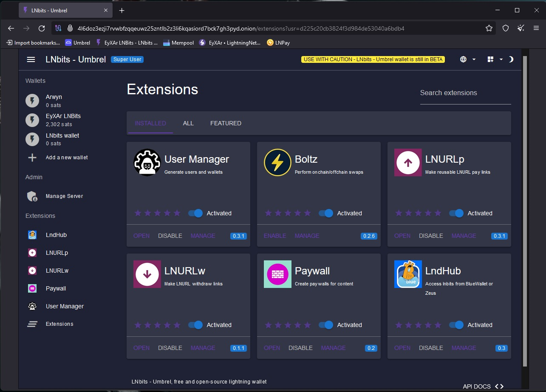
Task: Toggle dark mode moon icon
Action: coord(511,59)
